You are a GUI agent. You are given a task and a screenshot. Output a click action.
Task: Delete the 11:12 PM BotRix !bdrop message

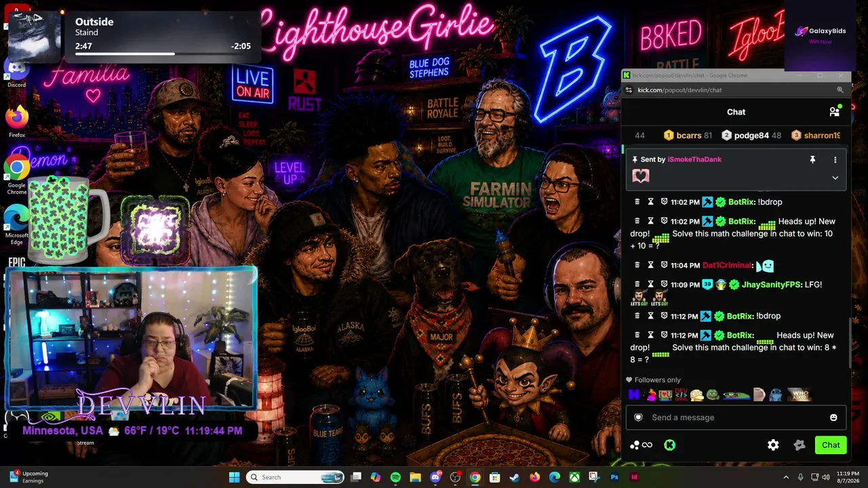click(637, 316)
